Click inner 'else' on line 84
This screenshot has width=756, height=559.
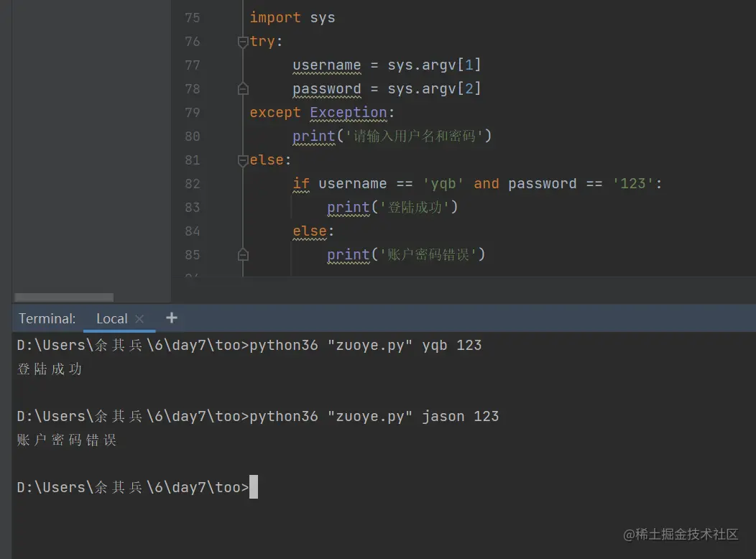click(x=310, y=231)
